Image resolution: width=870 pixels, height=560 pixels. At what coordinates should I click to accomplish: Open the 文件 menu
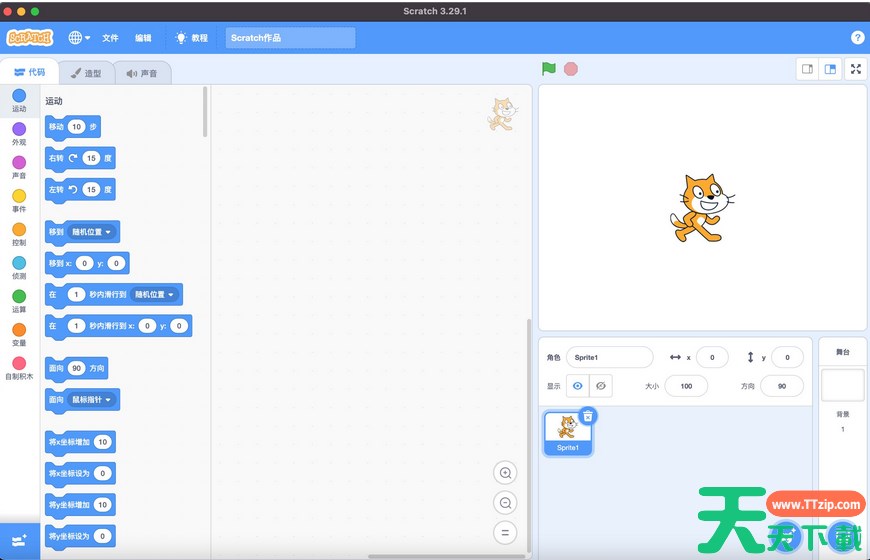[x=110, y=38]
